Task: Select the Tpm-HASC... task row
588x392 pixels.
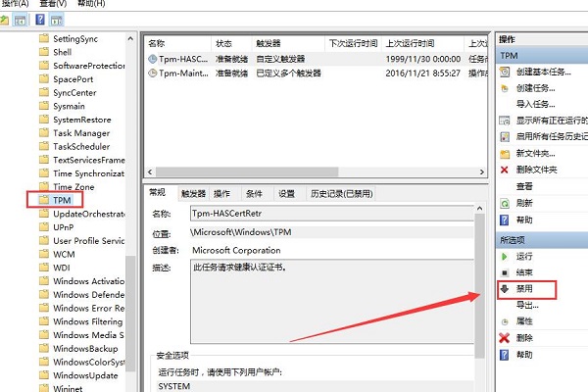Action: coord(317,59)
